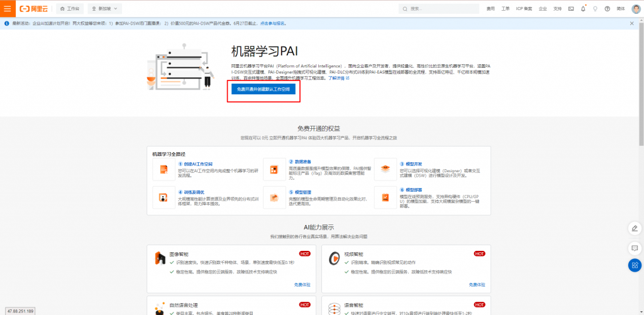This screenshot has height=315, width=644.
Task: Expand the 新加坡 region dropdown
Action: [x=104, y=9]
